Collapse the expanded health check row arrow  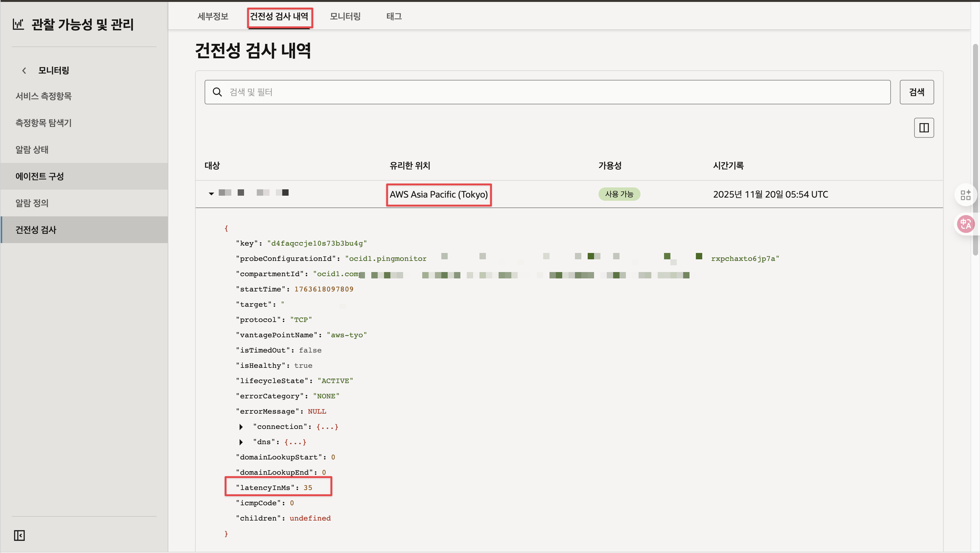tap(211, 193)
